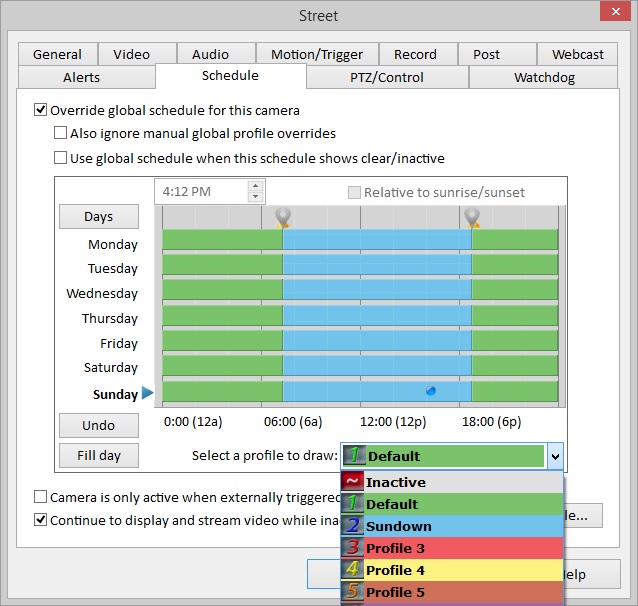Switch to the General tab
The height and width of the screenshot is (606, 638).
57,54
